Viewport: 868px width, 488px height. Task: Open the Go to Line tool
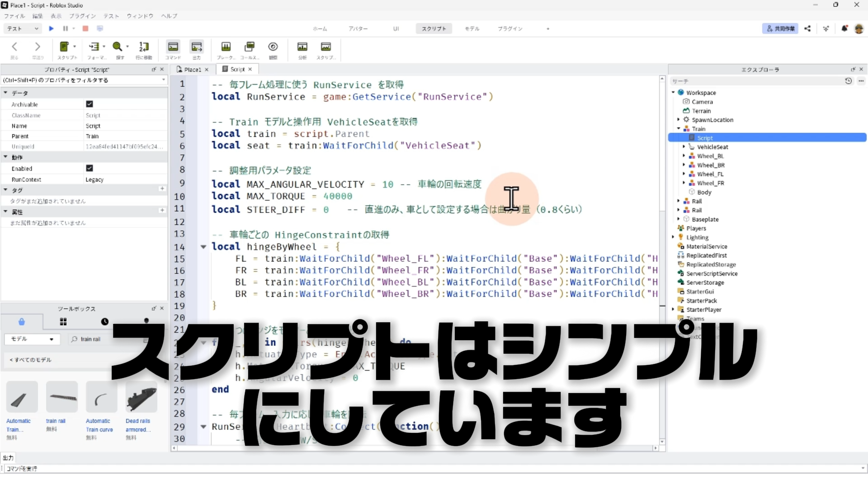(144, 47)
